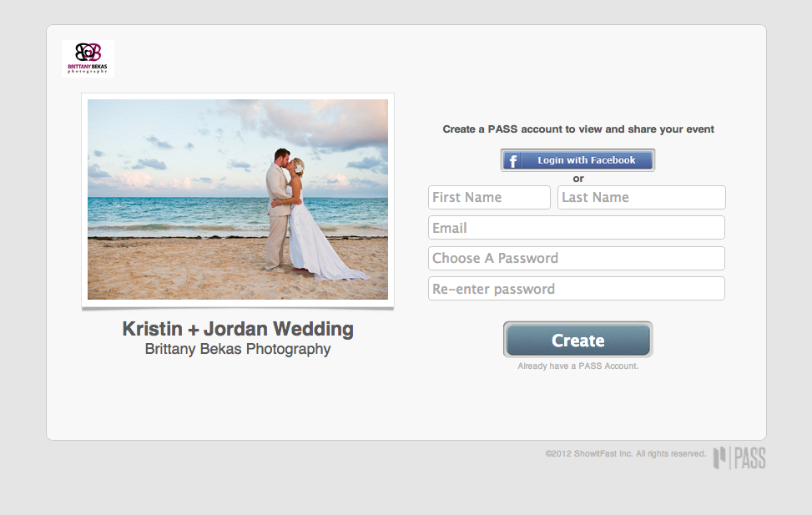Click the 'Create a PASS account' heading
The height and width of the screenshot is (515, 812).
coord(578,129)
